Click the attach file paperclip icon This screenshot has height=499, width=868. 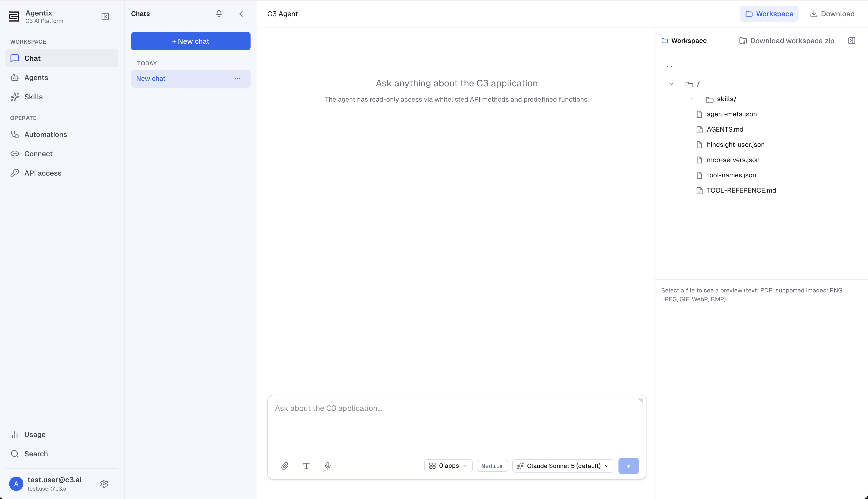click(x=285, y=466)
